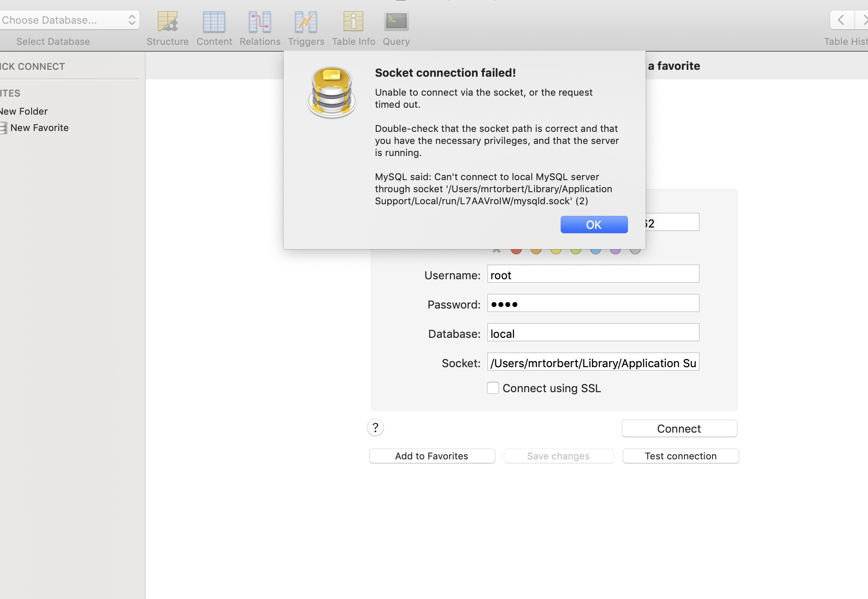The width and height of the screenshot is (868, 599).
Task: Click the Database name field
Action: tap(593, 333)
